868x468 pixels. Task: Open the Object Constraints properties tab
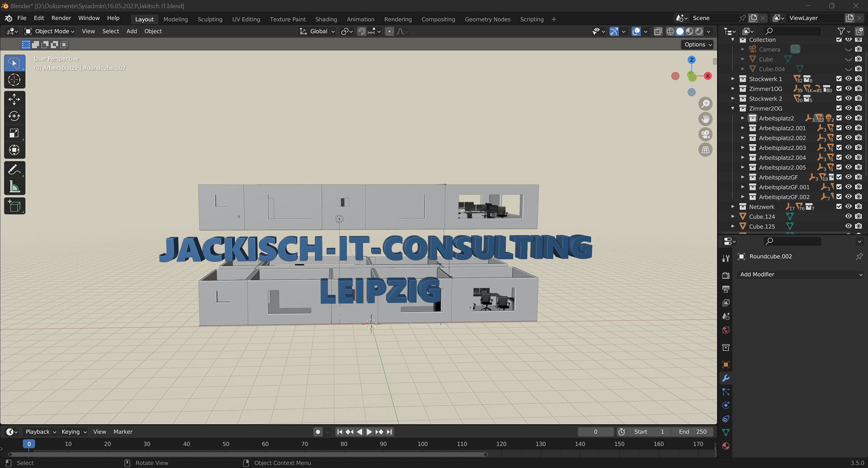[x=726, y=419]
